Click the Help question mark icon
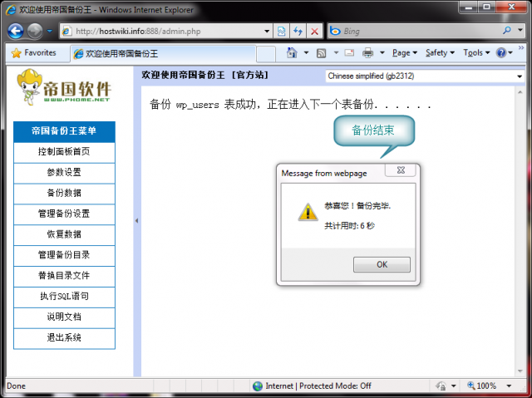The image size is (532, 398). (501, 53)
